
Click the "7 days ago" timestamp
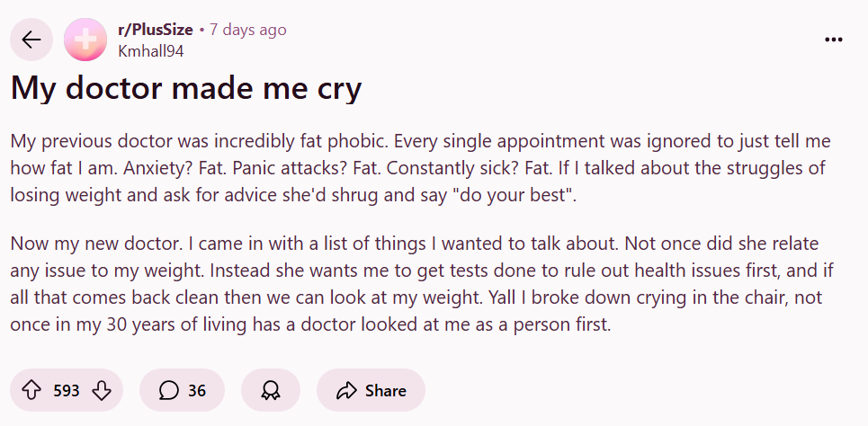247,30
